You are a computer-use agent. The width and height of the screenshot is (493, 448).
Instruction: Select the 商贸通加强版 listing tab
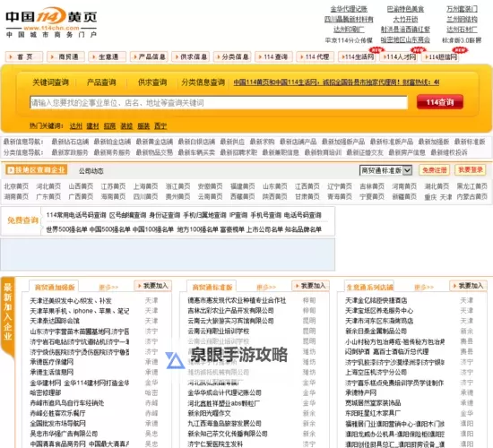(x=55, y=287)
